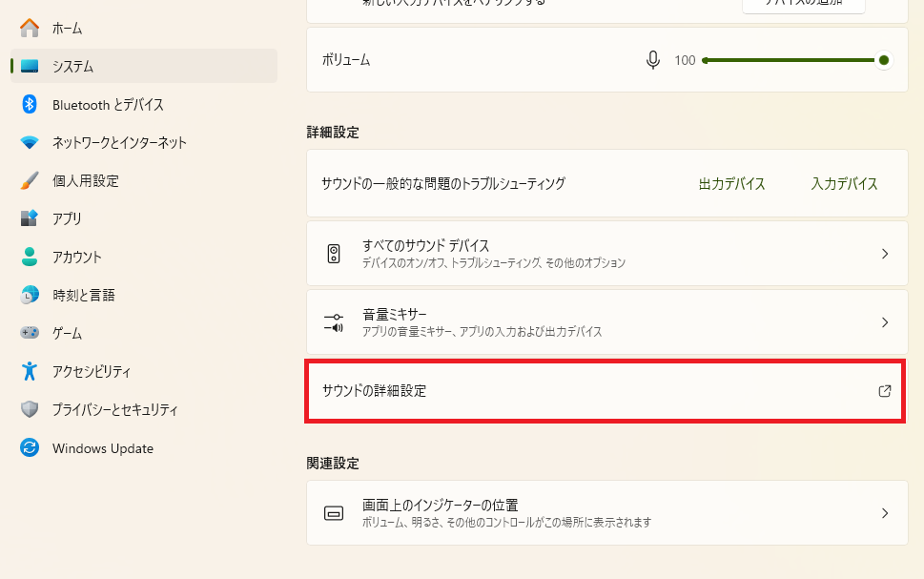
Task: Open the 入力デバイス troubleshooting link
Action: (845, 184)
